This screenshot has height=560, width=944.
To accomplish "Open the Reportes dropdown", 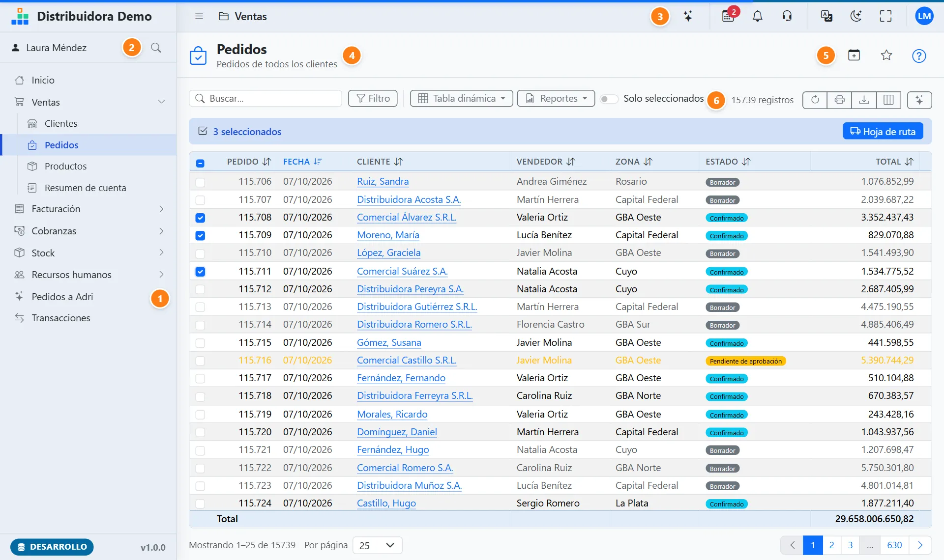I will tap(556, 98).
